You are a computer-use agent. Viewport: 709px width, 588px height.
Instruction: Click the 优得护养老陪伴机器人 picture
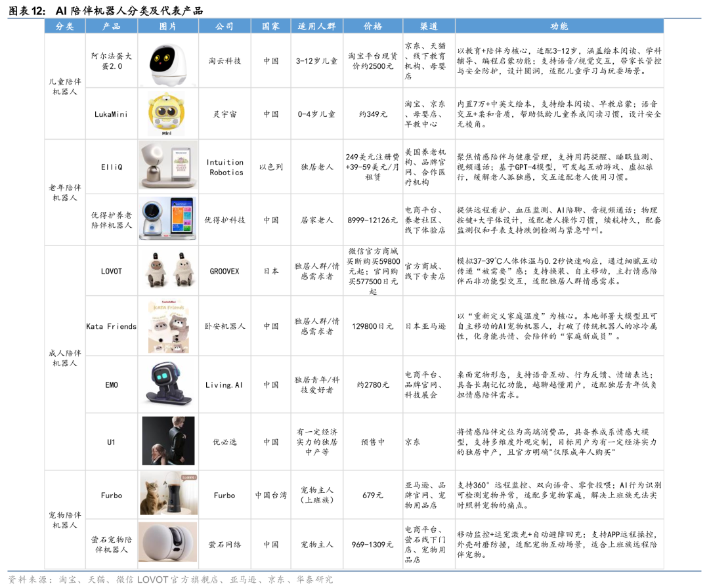pos(168,219)
